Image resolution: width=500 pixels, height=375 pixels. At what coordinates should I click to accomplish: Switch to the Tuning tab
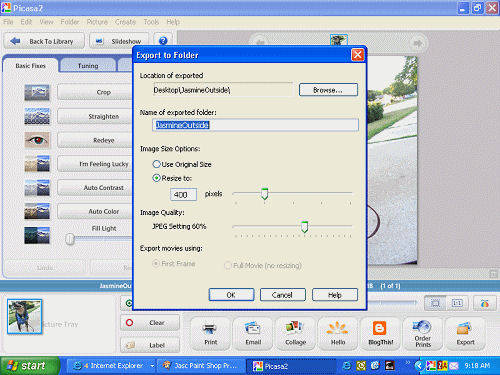(x=88, y=66)
